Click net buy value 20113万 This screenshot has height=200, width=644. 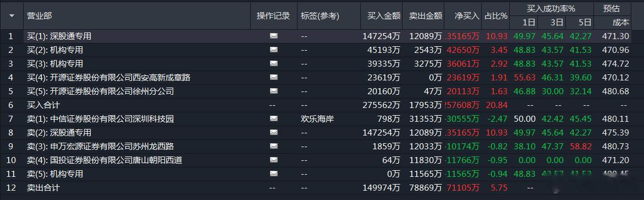tap(463, 91)
